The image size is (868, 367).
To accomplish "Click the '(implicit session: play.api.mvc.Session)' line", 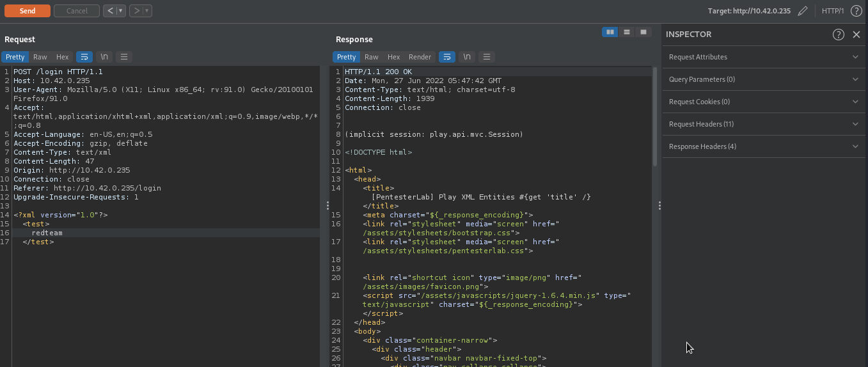I will coord(434,134).
